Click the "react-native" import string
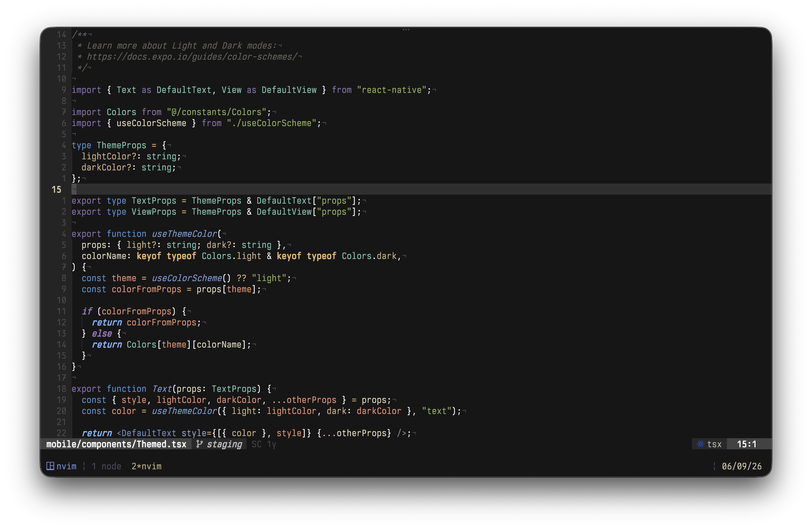812x530 pixels. point(392,90)
